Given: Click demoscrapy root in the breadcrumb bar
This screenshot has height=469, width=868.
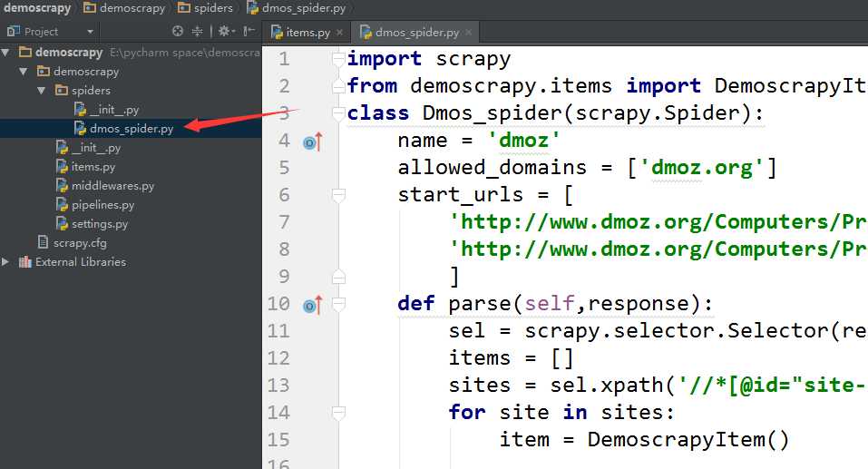Looking at the screenshot, I should pos(37,8).
